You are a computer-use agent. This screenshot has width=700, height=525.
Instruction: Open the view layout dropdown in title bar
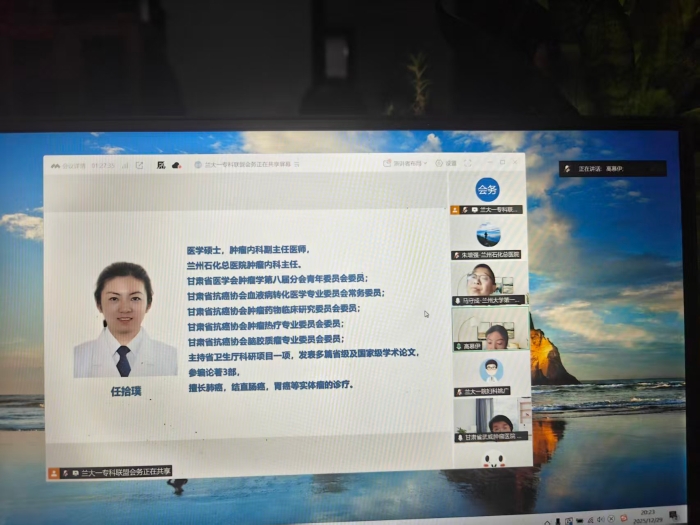pyautogui.click(x=405, y=163)
